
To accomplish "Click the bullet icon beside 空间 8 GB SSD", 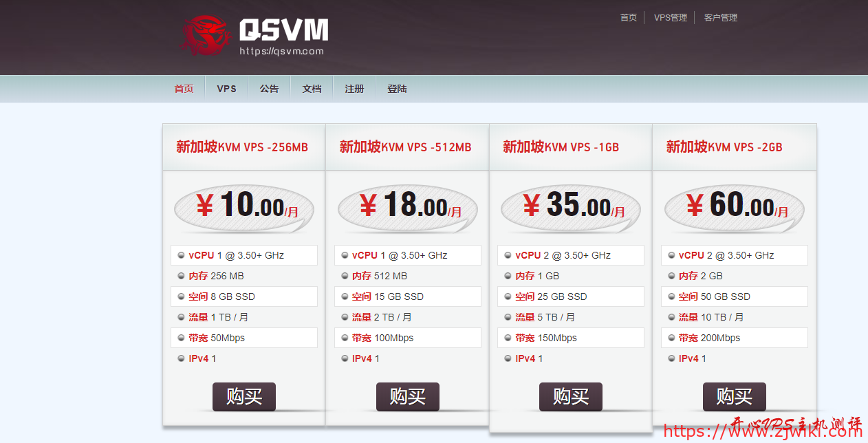I will point(181,296).
